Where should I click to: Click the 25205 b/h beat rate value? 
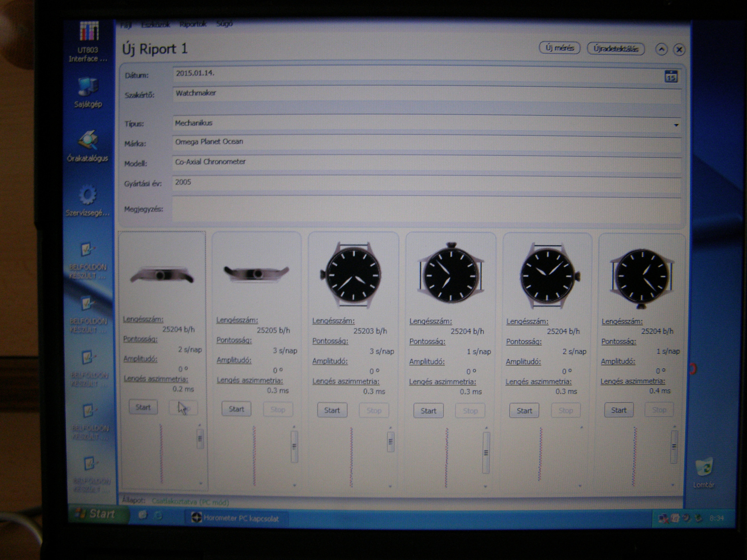(273, 330)
